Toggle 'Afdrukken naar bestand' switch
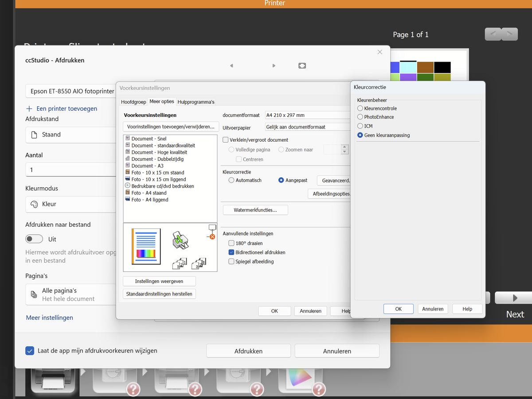Image resolution: width=532 pixels, height=399 pixels. pos(34,239)
